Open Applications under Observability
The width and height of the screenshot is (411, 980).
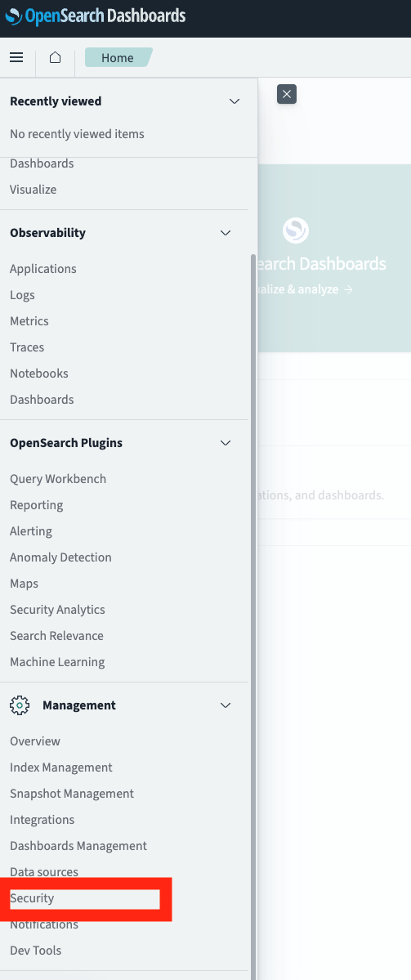point(43,269)
